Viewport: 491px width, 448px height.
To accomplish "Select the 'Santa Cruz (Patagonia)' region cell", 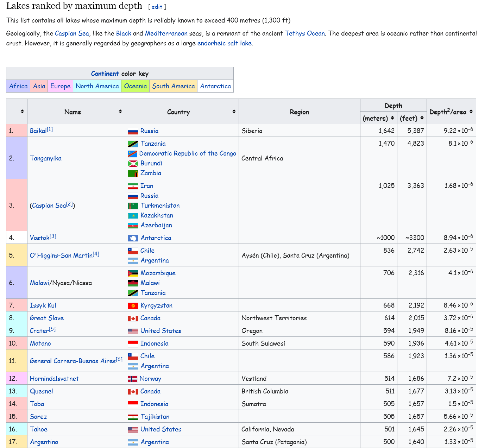I will click(x=300, y=442).
